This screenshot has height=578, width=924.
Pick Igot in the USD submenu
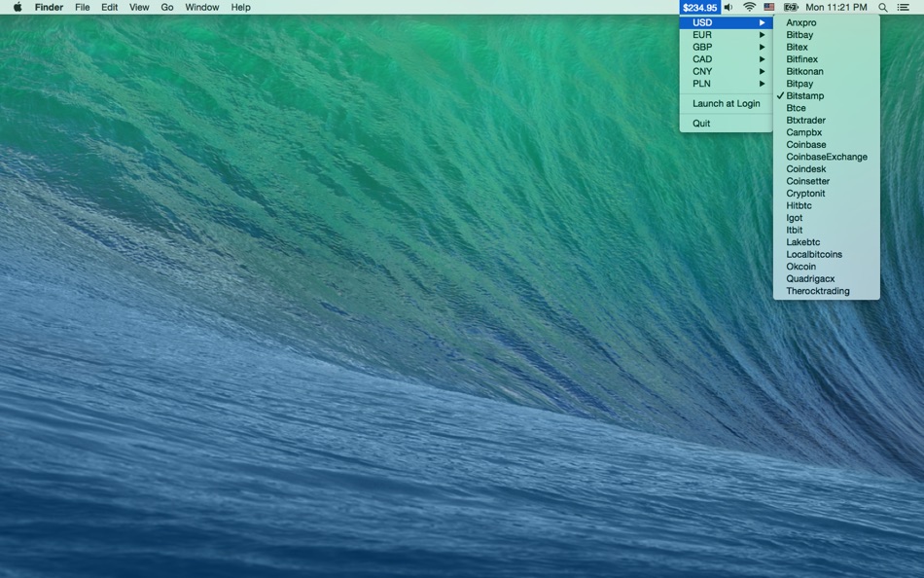click(826, 218)
